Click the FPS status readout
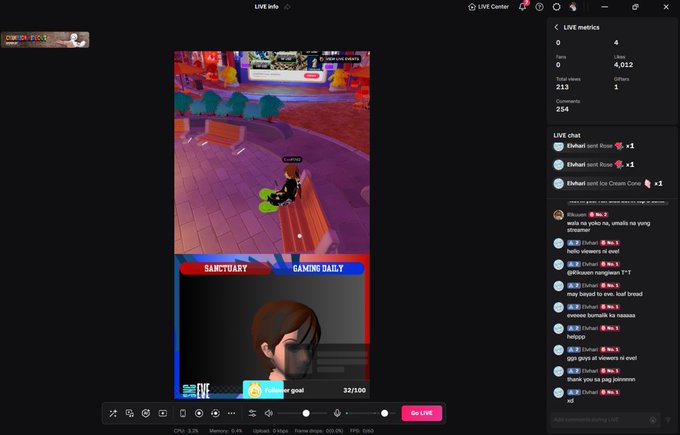 tap(362, 431)
